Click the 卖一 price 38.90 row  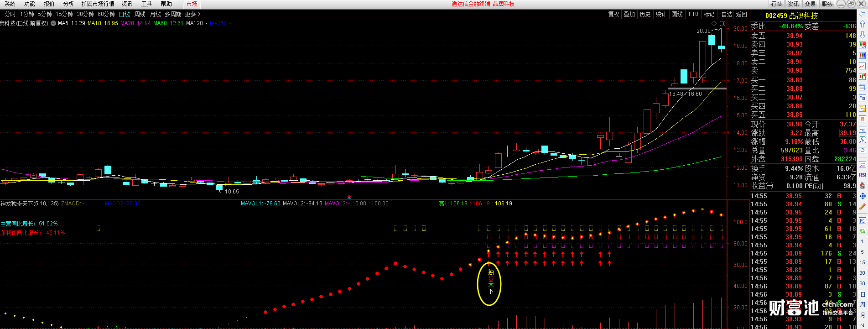click(x=804, y=70)
